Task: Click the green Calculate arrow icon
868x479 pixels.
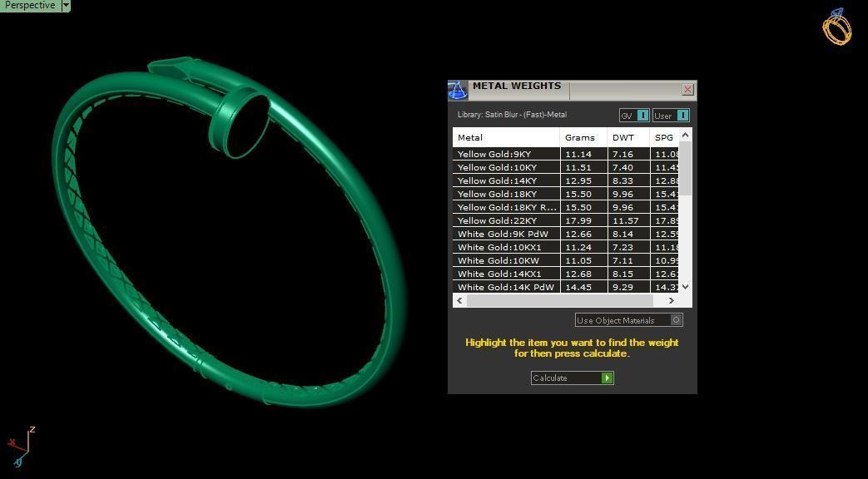Action: [x=608, y=378]
